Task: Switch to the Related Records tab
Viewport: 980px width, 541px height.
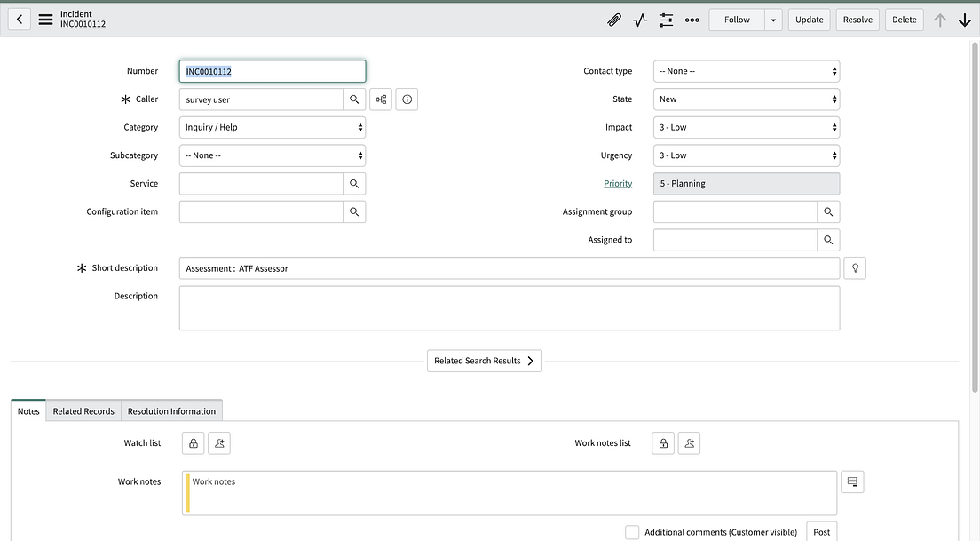Action: point(83,410)
